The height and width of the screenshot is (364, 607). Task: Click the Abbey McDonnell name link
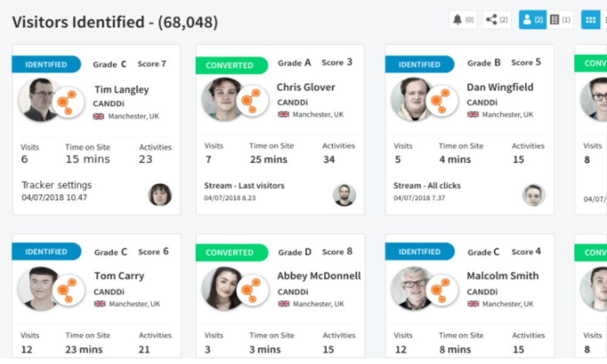point(319,276)
